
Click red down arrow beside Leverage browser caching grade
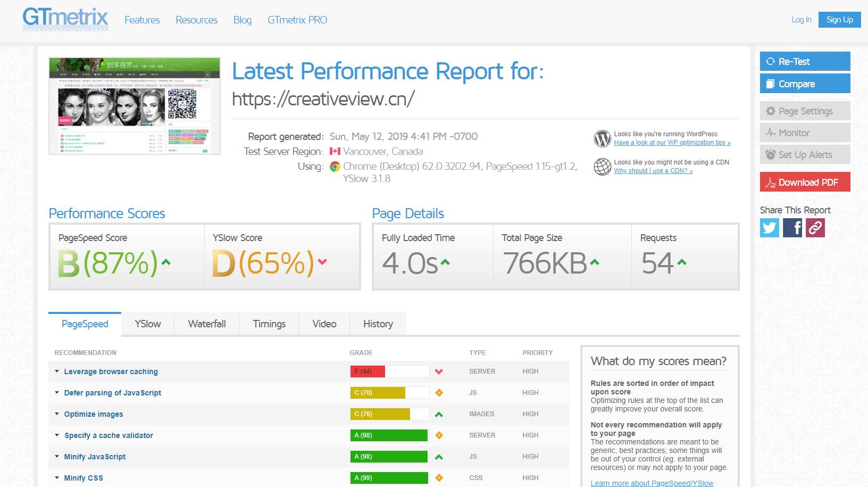pos(439,372)
